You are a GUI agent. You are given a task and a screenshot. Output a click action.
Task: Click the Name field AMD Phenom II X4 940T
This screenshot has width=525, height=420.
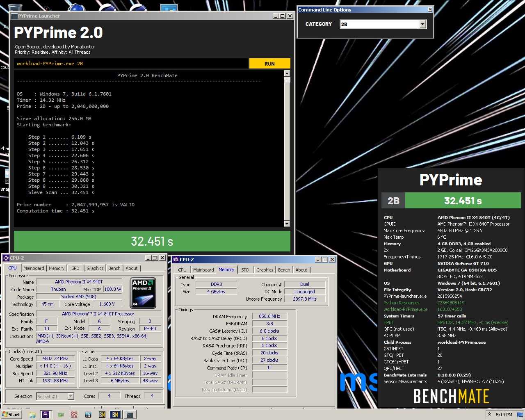79,282
